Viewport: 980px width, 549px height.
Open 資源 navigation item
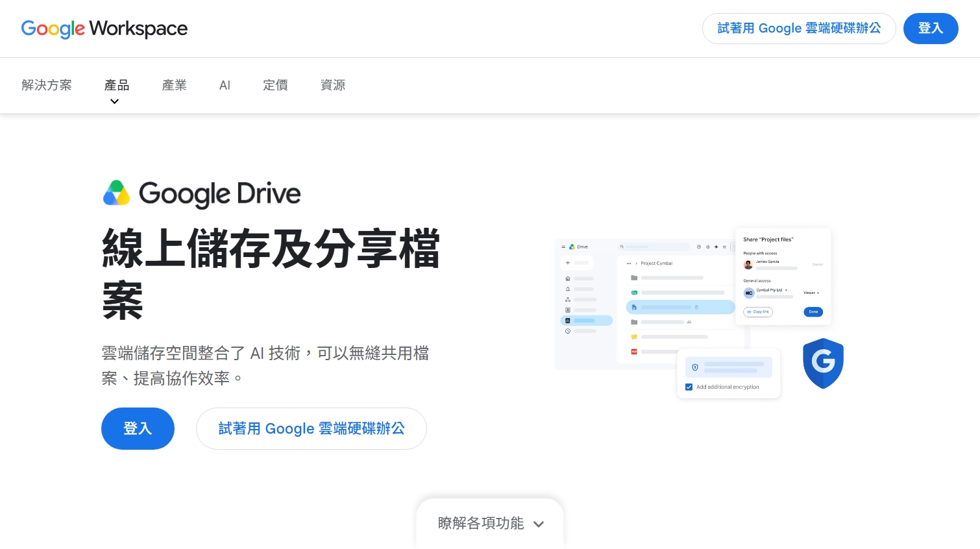point(332,85)
